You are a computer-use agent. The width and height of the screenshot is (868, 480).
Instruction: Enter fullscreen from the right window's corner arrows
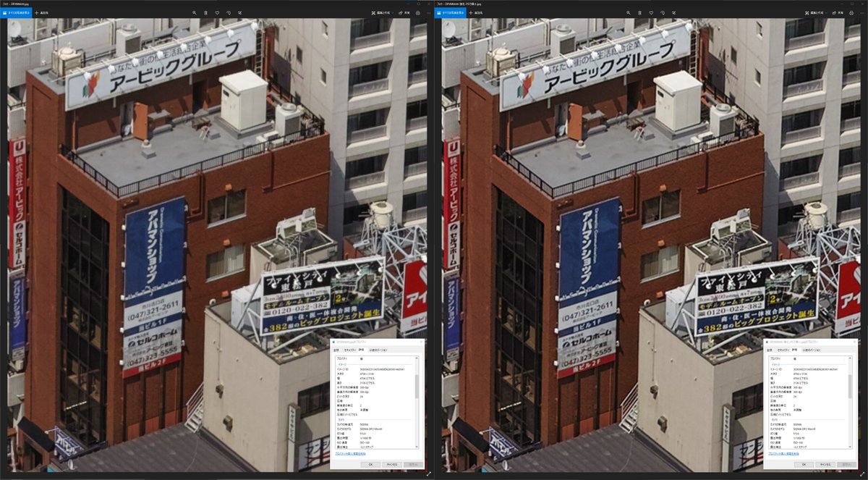(862, 473)
